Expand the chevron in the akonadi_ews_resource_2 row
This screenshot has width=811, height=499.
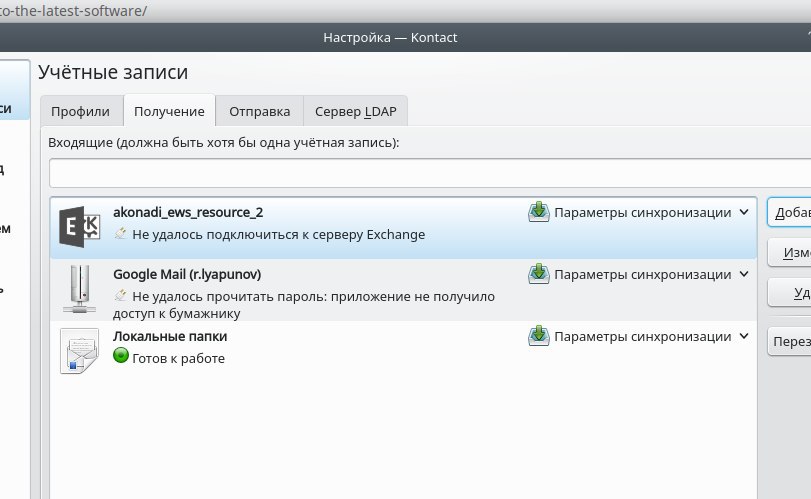pyautogui.click(x=744, y=212)
